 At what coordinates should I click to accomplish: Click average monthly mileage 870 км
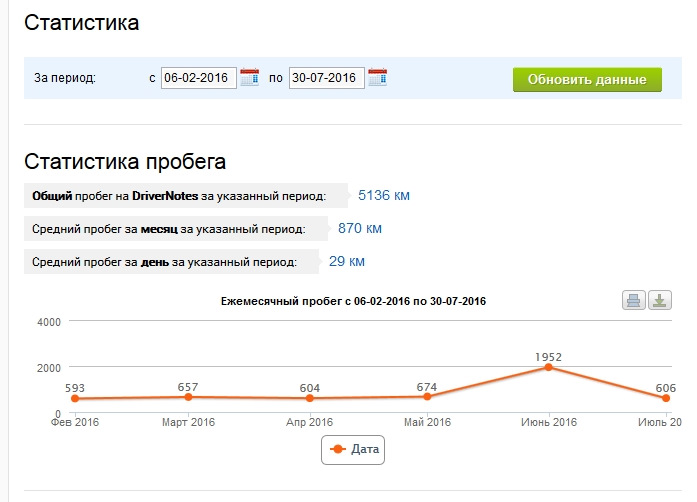[x=360, y=228]
